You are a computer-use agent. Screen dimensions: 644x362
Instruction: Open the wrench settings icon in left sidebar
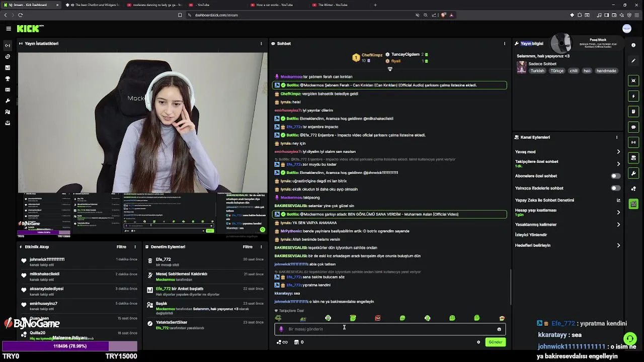(8, 101)
